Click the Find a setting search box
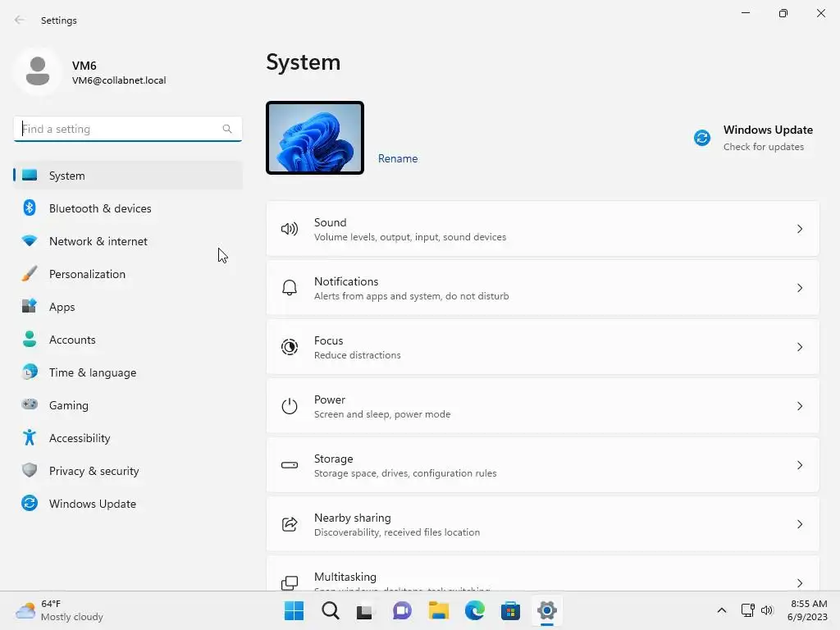This screenshot has width=840, height=630. coord(127,129)
